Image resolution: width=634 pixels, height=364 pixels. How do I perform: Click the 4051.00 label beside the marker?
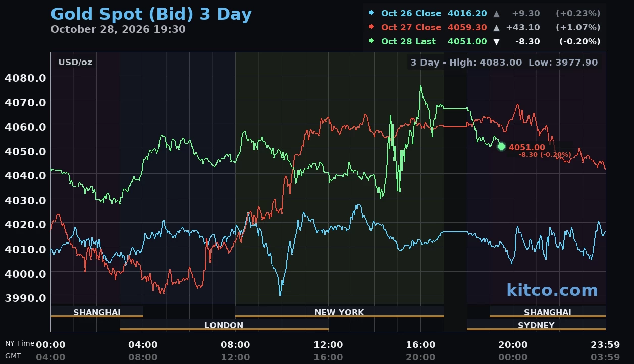(527, 147)
